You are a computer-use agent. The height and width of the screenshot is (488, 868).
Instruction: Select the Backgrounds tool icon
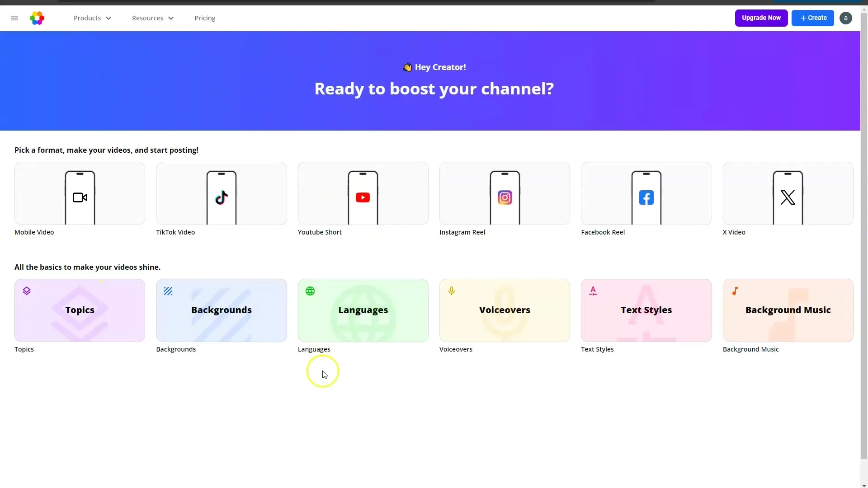click(168, 291)
